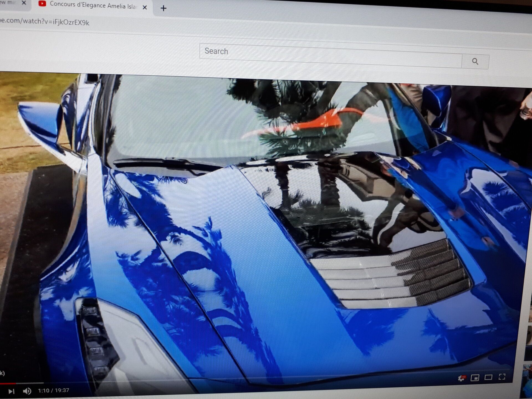Switch to theater mode view
The height and width of the screenshot is (399, 532).
click(x=488, y=377)
